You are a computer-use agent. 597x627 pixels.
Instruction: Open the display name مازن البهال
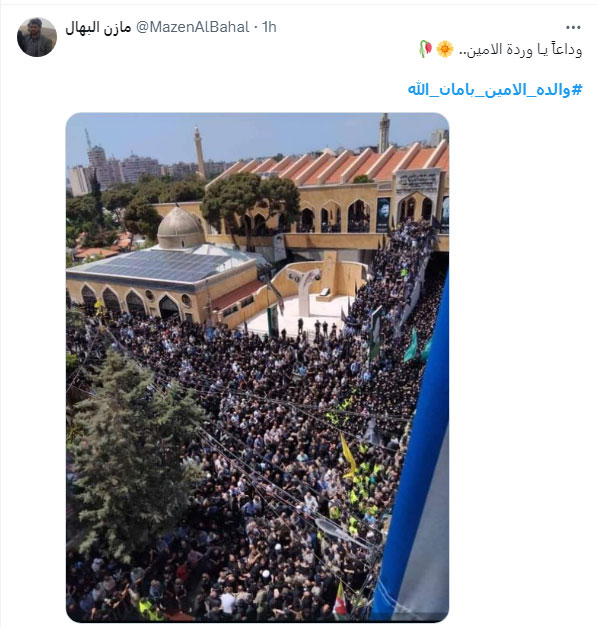98,27
